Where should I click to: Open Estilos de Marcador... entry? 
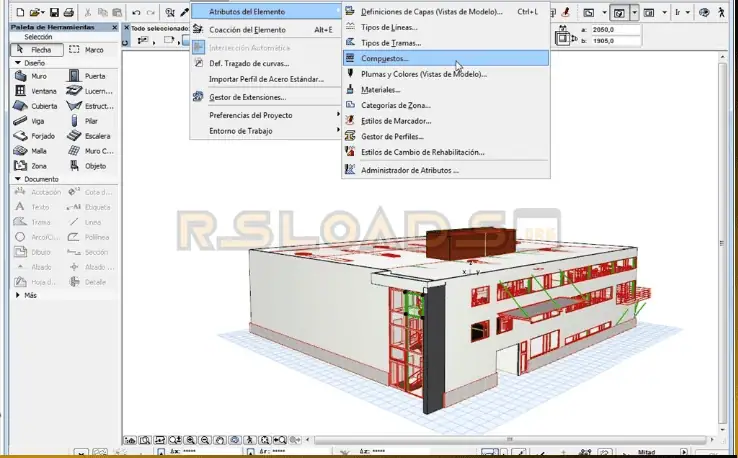click(x=446, y=121)
